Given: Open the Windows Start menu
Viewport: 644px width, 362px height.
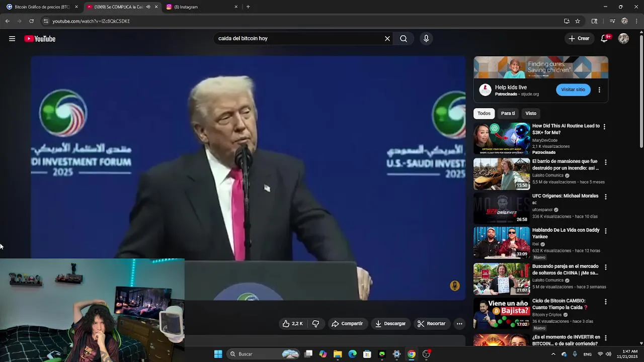Looking at the screenshot, I should (x=218, y=354).
